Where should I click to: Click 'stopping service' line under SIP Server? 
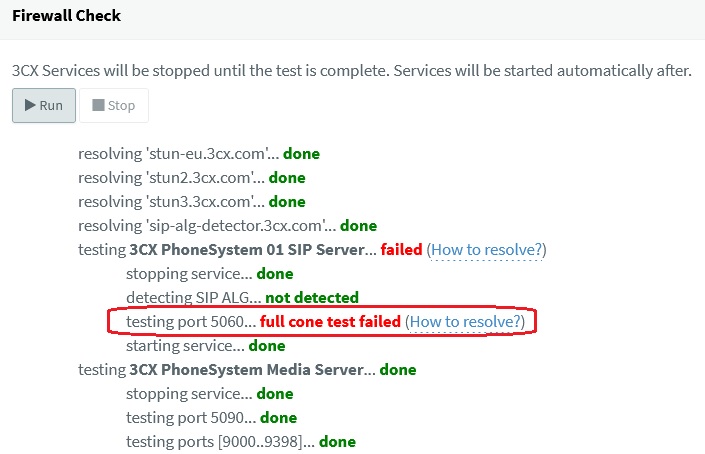click(x=210, y=274)
